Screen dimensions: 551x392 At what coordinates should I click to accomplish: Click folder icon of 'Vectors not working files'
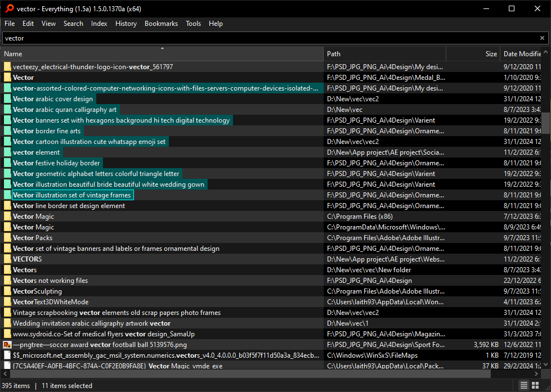[x=7, y=281]
